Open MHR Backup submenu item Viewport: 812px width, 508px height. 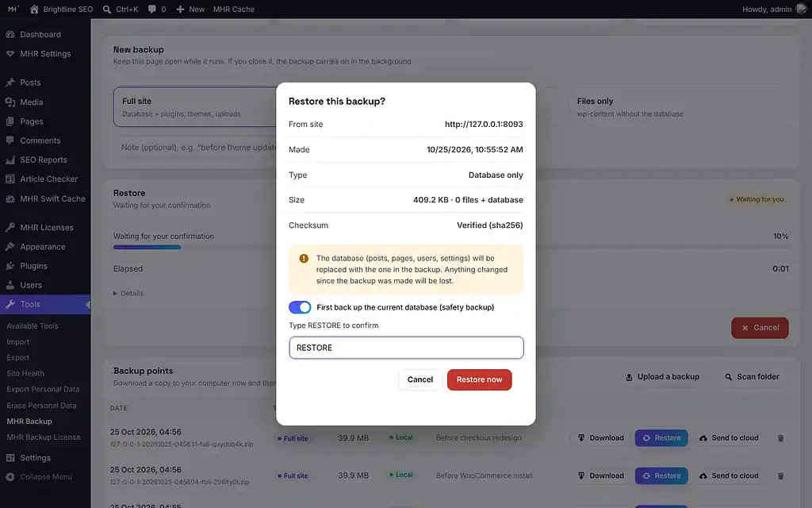(29, 421)
